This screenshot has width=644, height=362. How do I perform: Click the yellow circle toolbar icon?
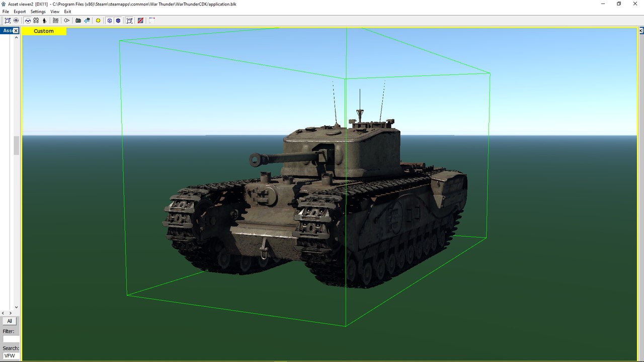pyautogui.click(x=98, y=21)
